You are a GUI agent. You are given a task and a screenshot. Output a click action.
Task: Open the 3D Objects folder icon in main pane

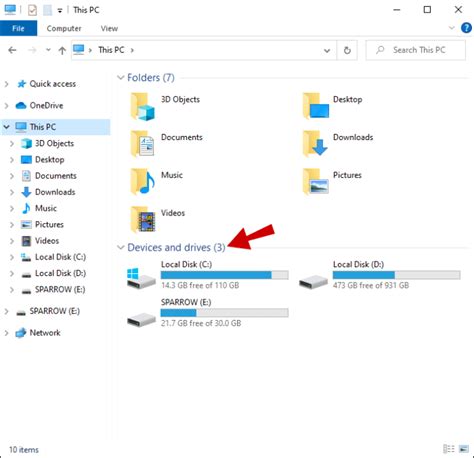[x=142, y=107]
